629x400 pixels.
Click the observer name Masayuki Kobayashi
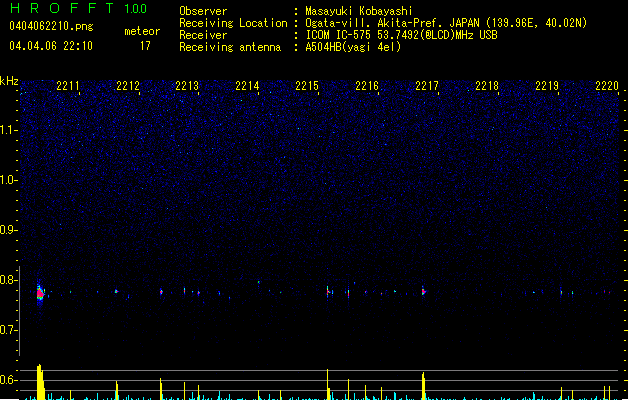pyautogui.click(x=358, y=11)
